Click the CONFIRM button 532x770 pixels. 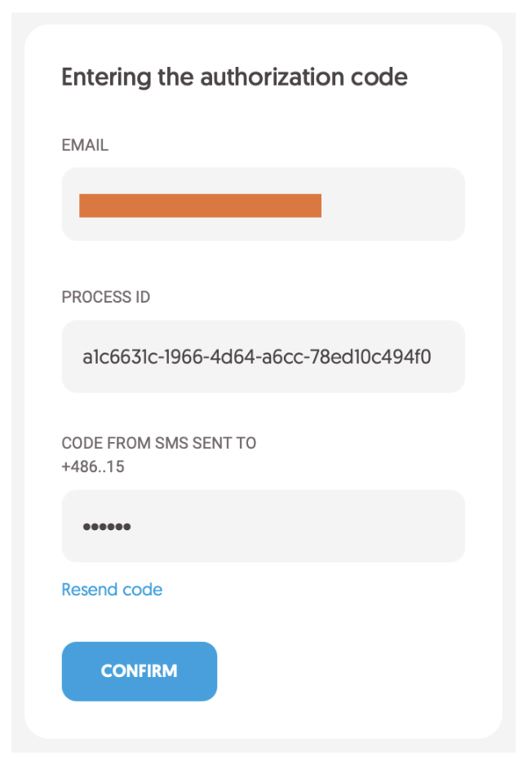139,671
